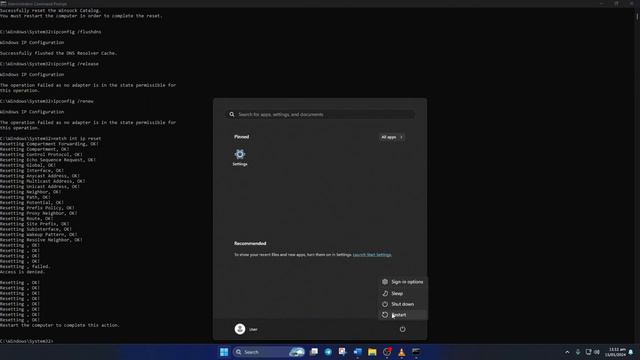
Task: Switch to Command Prompt taskbar icon
Action: [x=416, y=352]
